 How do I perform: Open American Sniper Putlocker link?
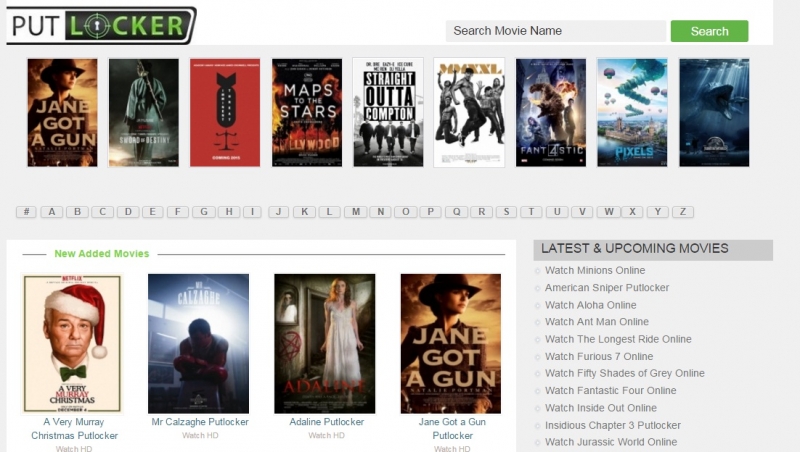pos(607,288)
